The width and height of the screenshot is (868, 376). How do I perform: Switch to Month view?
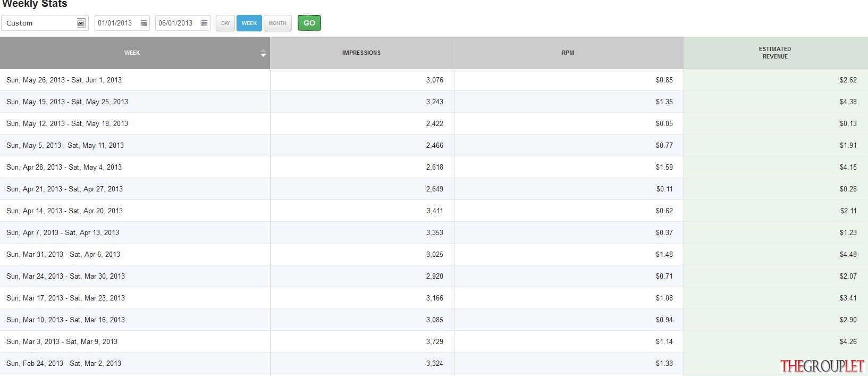(x=277, y=23)
